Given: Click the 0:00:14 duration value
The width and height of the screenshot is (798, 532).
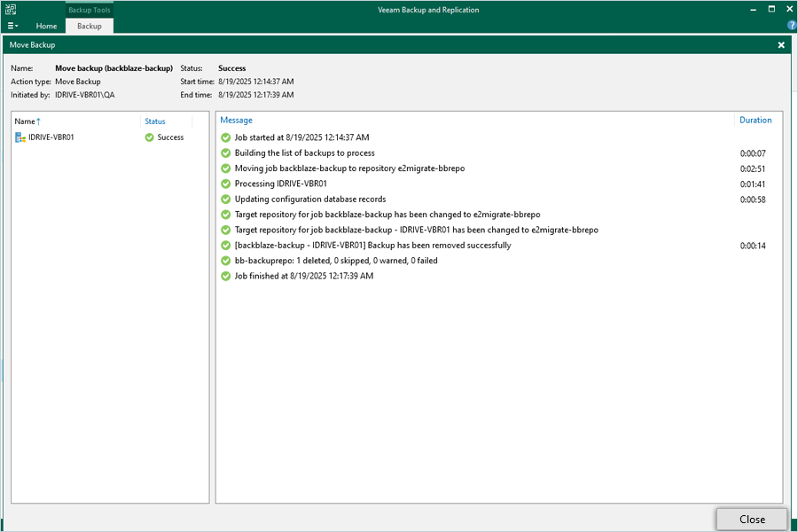Looking at the screenshot, I should pos(753,246).
